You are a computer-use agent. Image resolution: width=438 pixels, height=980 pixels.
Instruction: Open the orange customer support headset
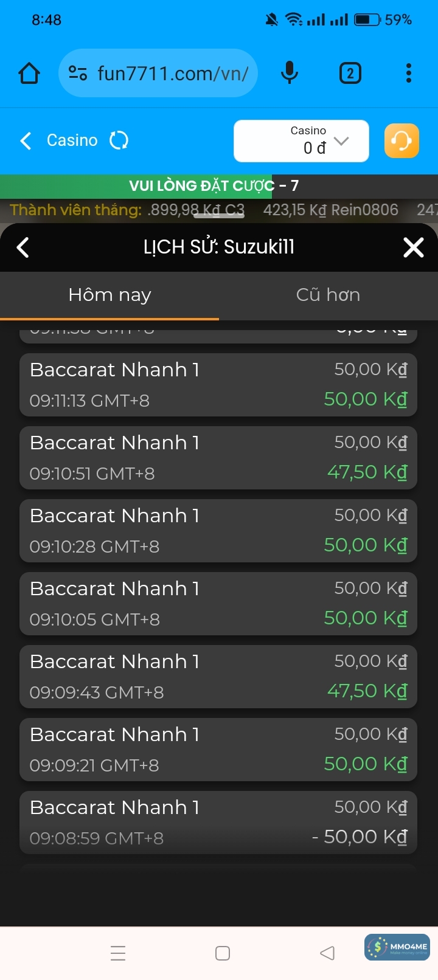[401, 141]
